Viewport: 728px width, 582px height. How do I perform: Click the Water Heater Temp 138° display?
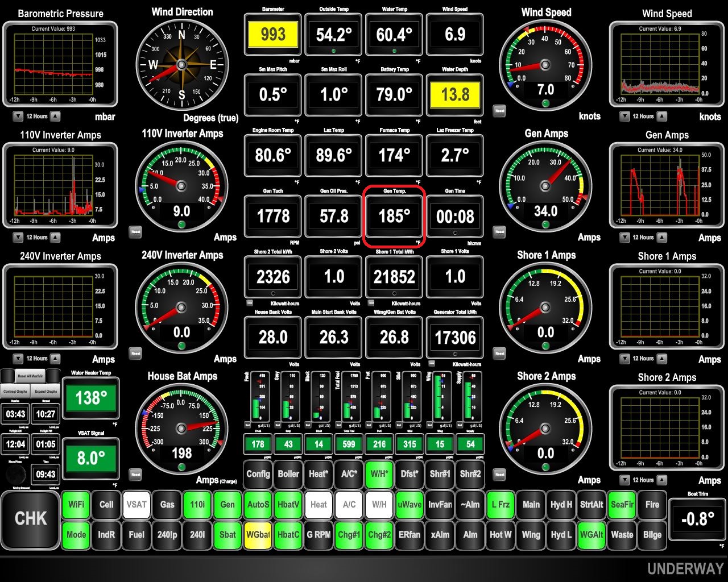pos(91,398)
